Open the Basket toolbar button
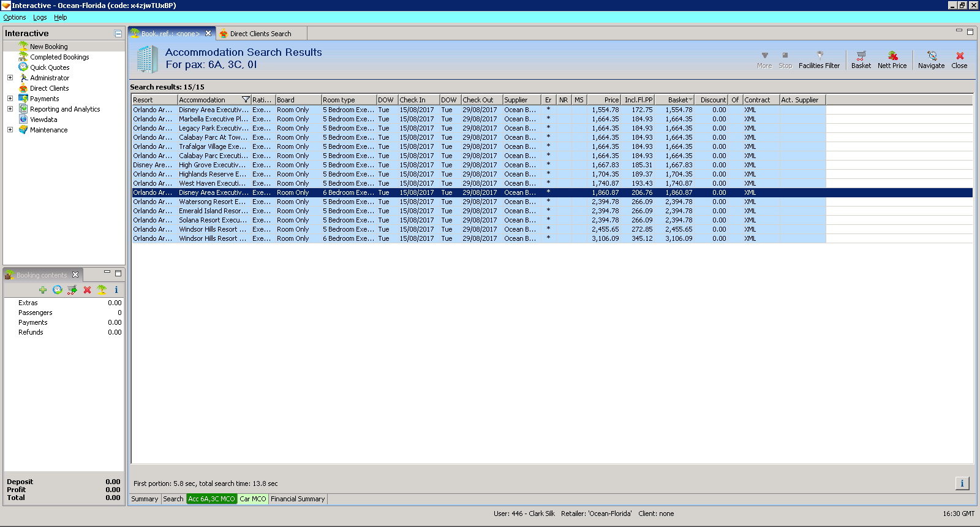The image size is (980, 527). point(861,59)
